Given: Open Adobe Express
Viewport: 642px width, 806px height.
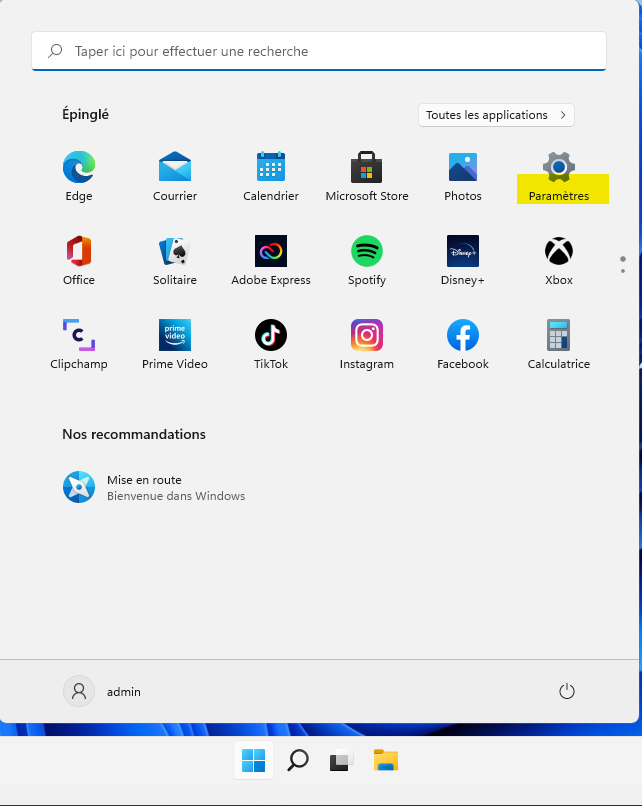Looking at the screenshot, I should (x=271, y=260).
